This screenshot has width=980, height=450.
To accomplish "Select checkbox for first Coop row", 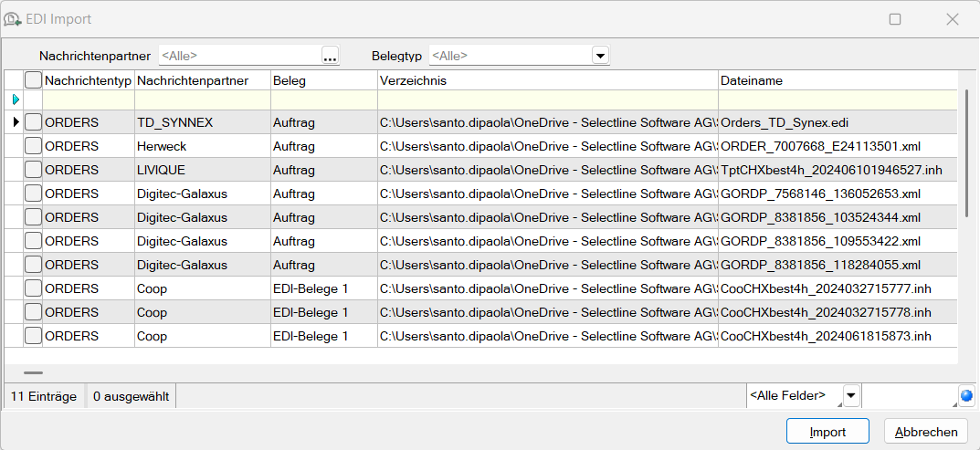I will tap(33, 288).
